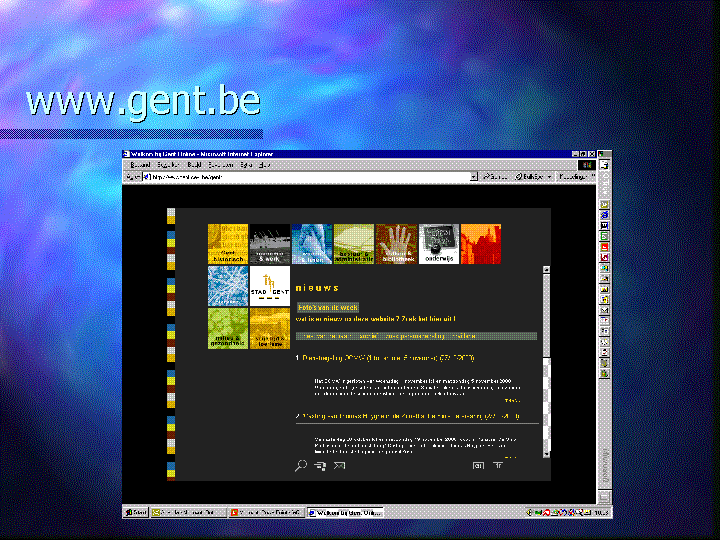Expand the address bar dropdown arrow
Screen dimensions: 720x540
click(473, 176)
